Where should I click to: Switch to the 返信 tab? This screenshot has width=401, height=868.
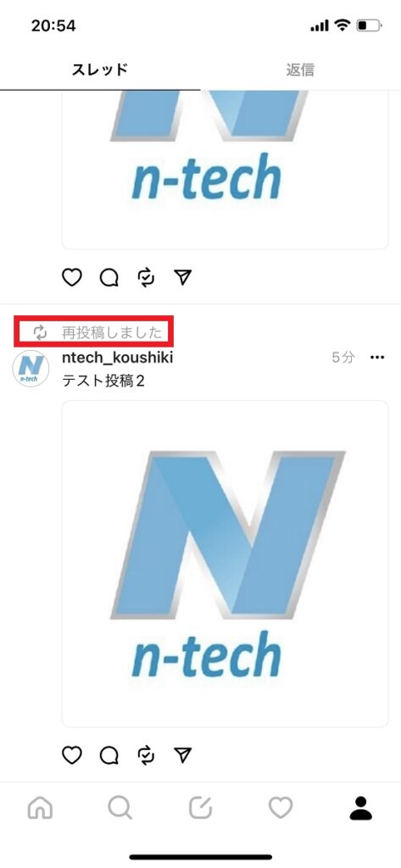(x=300, y=70)
